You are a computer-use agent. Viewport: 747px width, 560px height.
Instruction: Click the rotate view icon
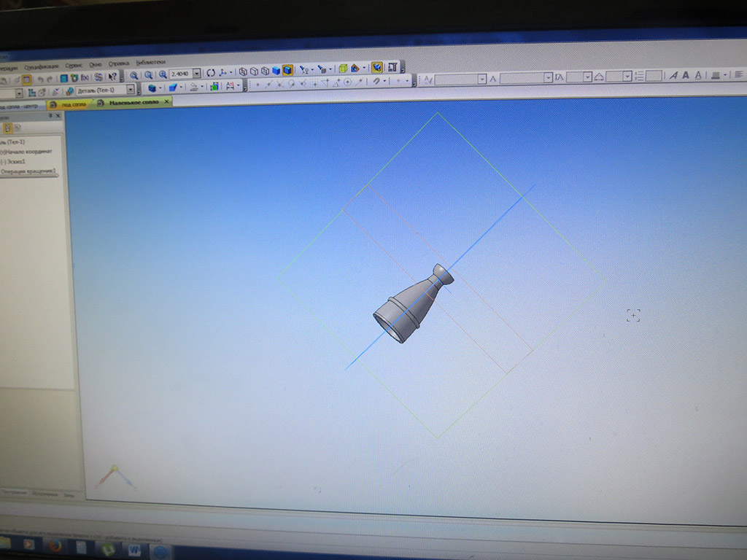210,73
